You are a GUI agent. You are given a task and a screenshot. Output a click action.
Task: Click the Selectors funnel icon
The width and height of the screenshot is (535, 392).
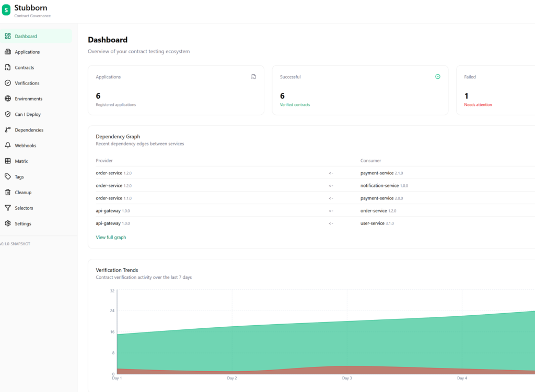pyautogui.click(x=8, y=208)
